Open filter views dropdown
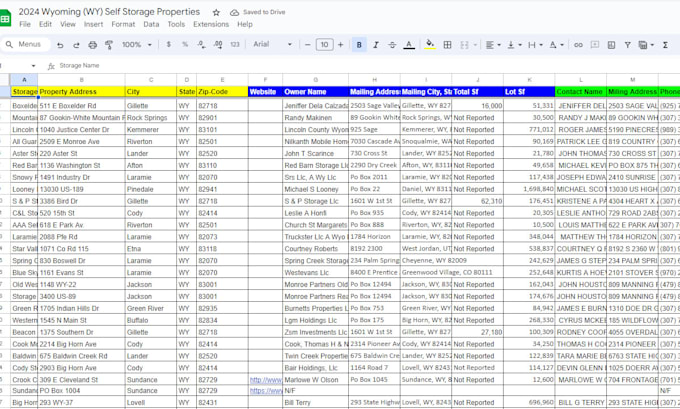Screen dimensions: 680x409 click(646, 45)
